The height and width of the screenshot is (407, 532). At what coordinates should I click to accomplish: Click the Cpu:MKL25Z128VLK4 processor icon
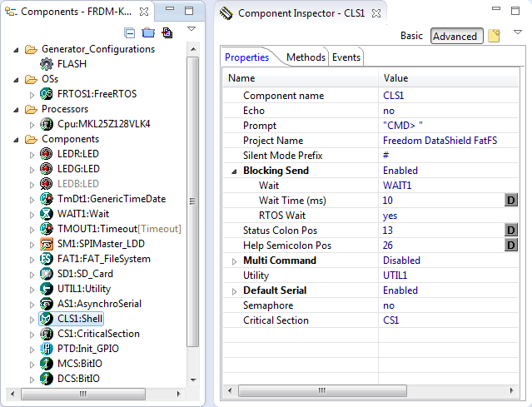(47, 124)
